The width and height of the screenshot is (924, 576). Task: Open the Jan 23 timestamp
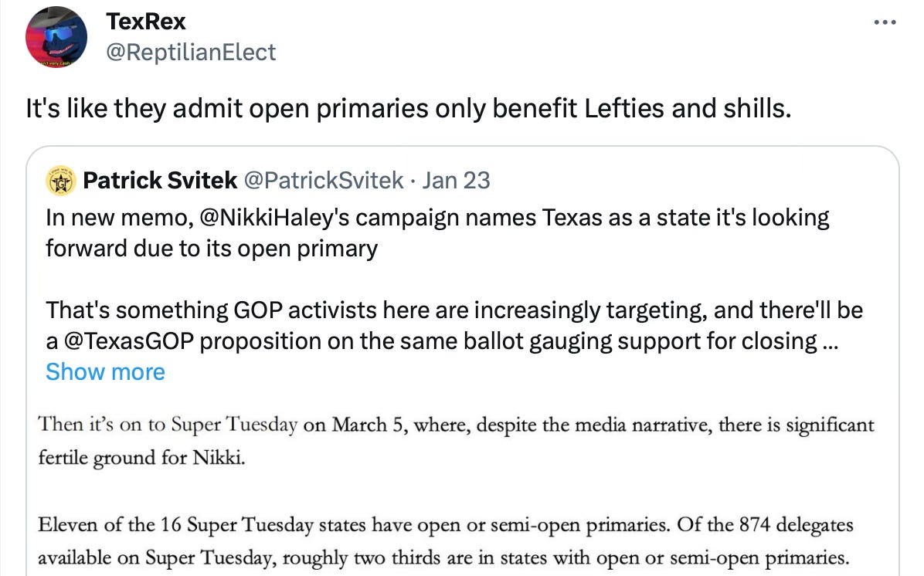[456, 180]
